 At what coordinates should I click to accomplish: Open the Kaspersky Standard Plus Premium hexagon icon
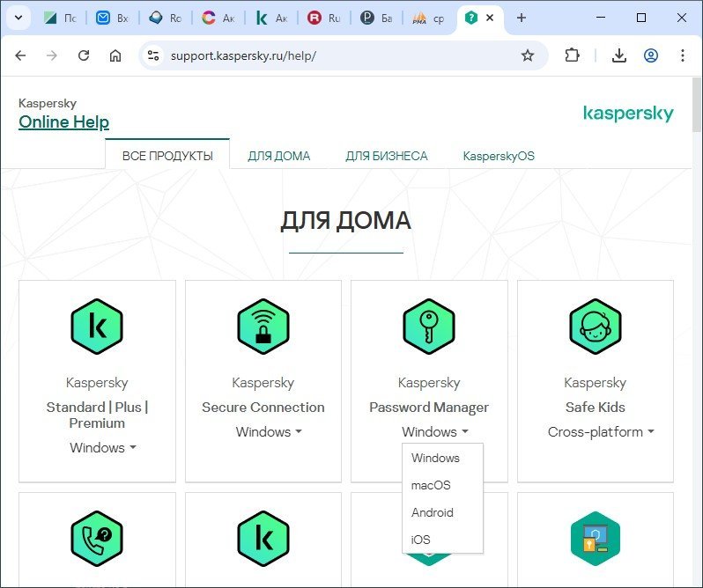coord(97,327)
